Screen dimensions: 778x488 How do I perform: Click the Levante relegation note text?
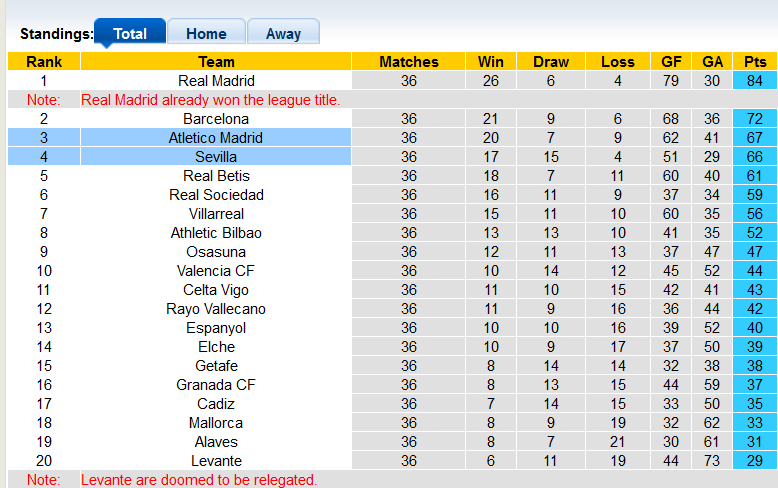(199, 480)
